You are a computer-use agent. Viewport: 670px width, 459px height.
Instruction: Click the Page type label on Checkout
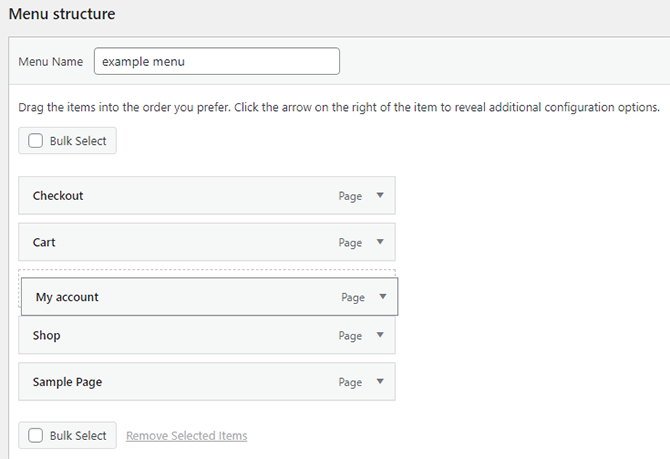350,196
